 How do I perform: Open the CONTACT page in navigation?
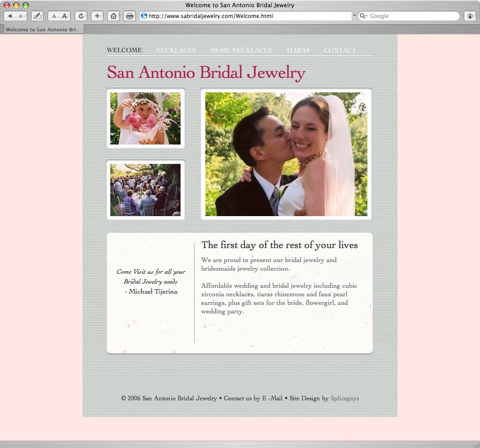(x=340, y=50)
